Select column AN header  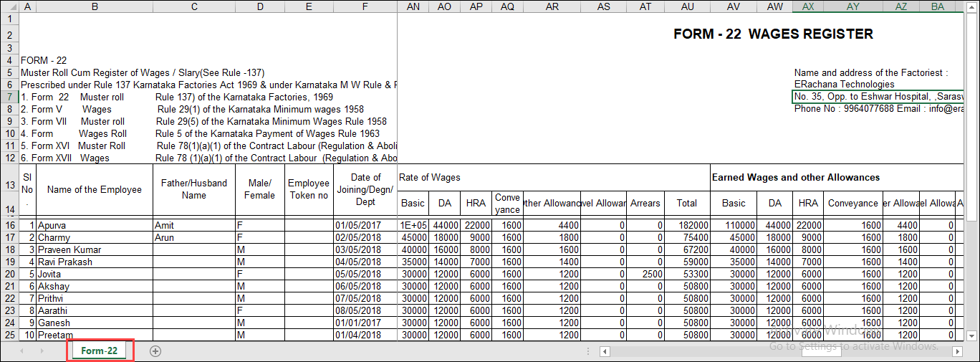coord(413,6)
